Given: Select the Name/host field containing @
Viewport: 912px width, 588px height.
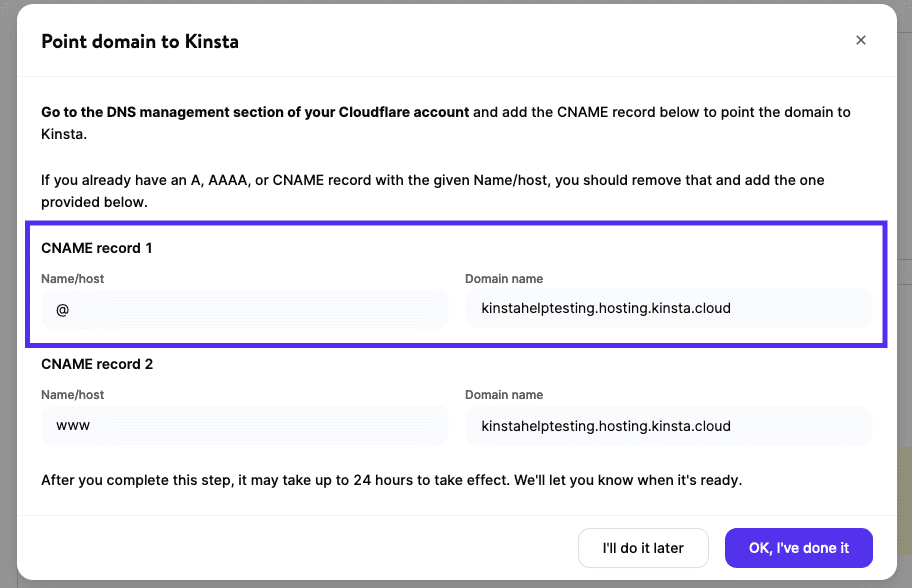Looking at the screenshot, I should 244,309.
